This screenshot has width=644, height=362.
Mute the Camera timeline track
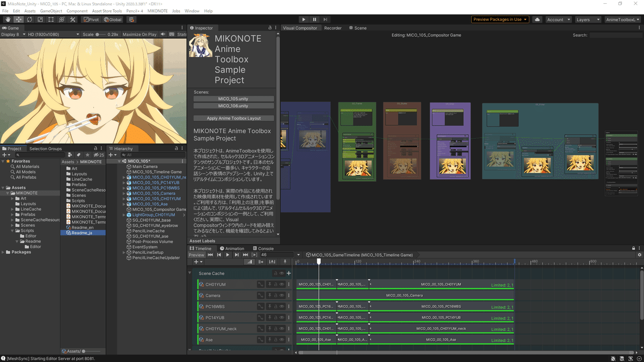pos(282,295)
